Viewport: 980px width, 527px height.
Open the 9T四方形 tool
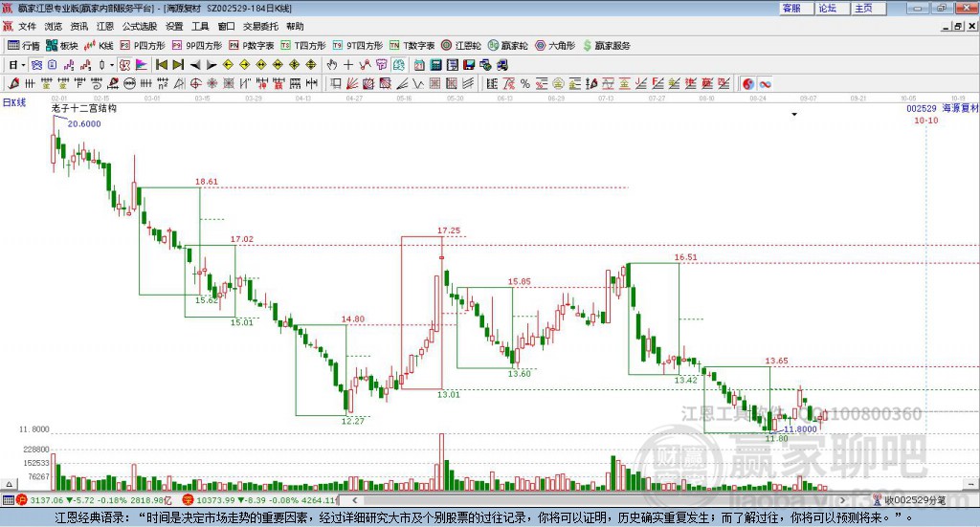click(358, 46)
